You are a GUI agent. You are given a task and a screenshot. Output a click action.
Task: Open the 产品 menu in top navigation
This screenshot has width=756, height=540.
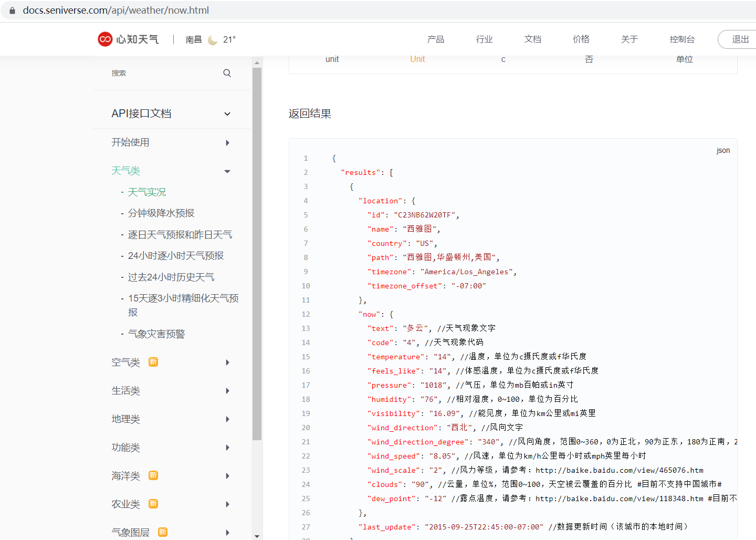[x=435, y=39]
